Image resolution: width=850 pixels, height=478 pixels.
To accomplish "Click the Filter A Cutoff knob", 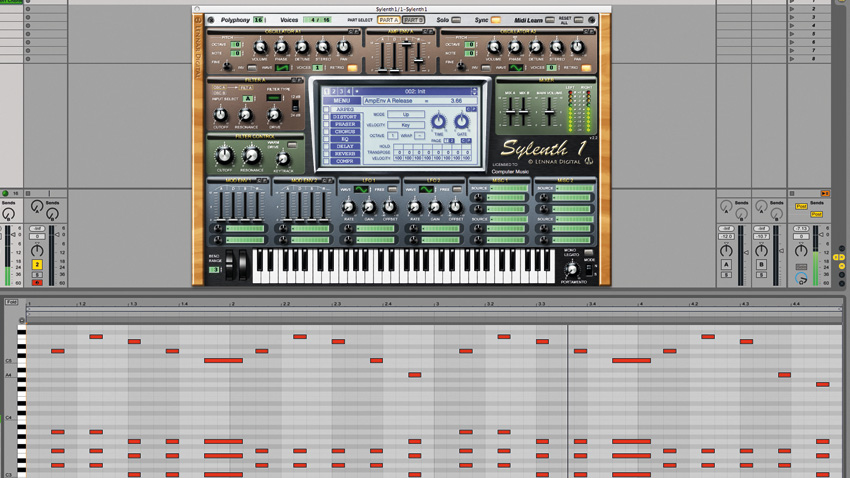I will pyautogui.click(x=221, y=115).
